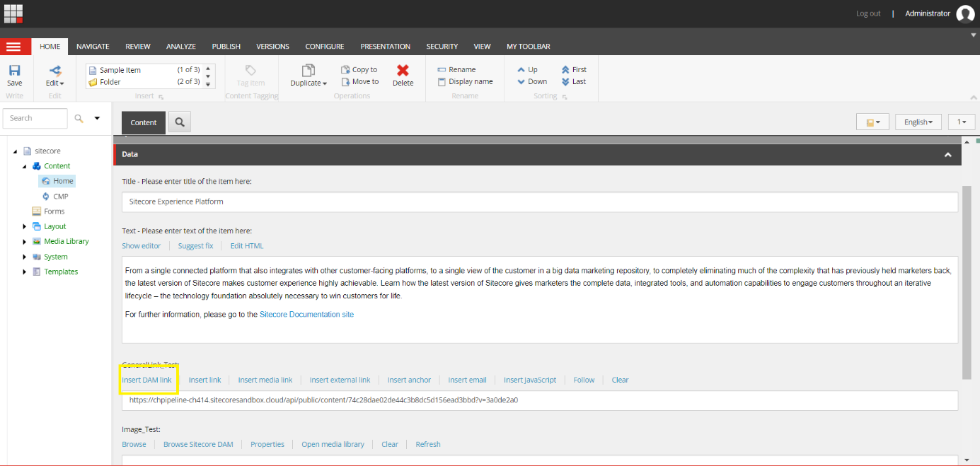The image size is (980, 466).
Task: Click the Administrator avatar icon
Action: click(965, 13)
